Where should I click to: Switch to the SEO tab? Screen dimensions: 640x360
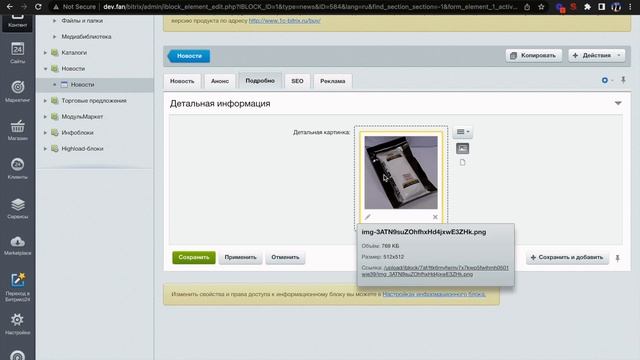(x=297, y=81)
